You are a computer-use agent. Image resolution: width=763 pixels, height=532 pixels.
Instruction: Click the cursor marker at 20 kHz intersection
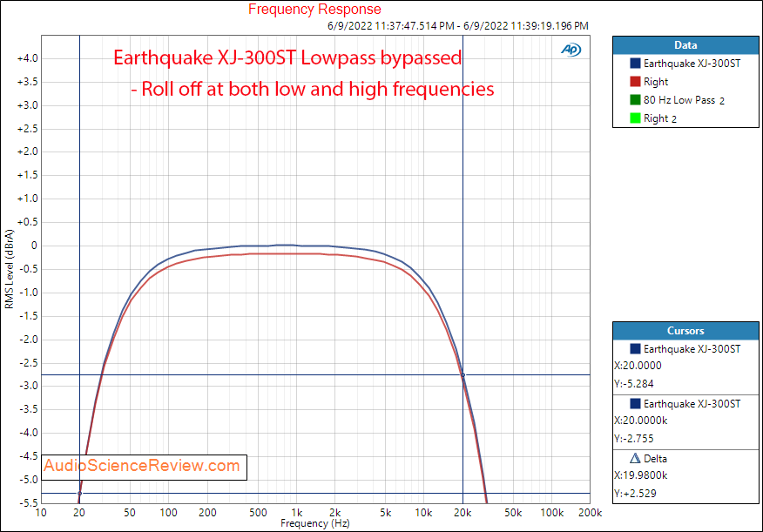[x=463, y=375]
